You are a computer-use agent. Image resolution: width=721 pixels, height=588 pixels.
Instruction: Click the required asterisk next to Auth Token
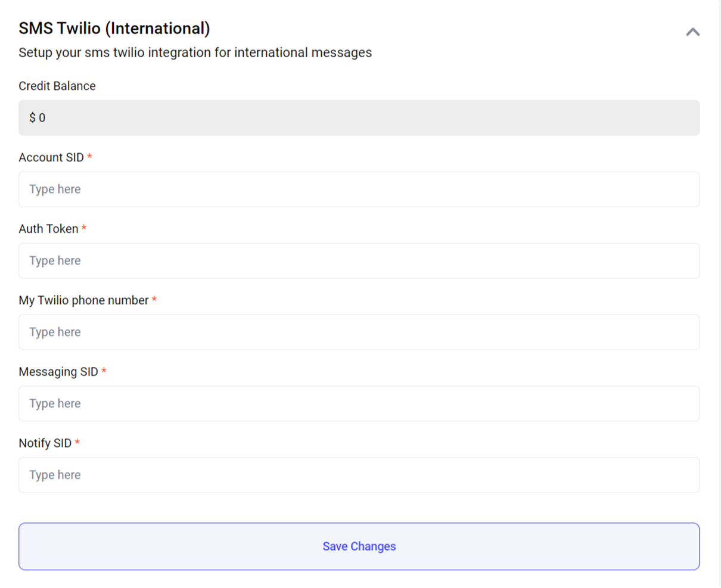tap(84, 228)
